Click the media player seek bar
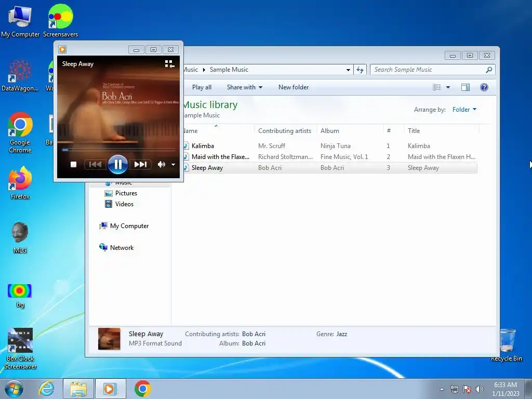The image size is (532, 399). (x=118, y=149)
